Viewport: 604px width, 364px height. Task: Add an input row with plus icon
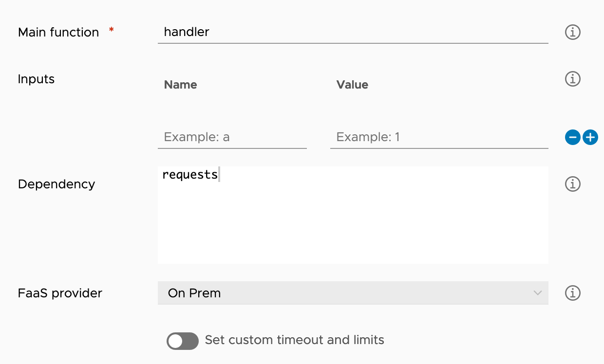[x=590, y=138]
